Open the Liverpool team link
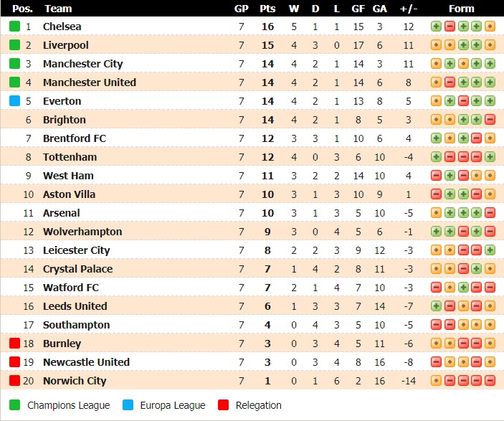This screenshot has width=504, height=421. [66, 45]
